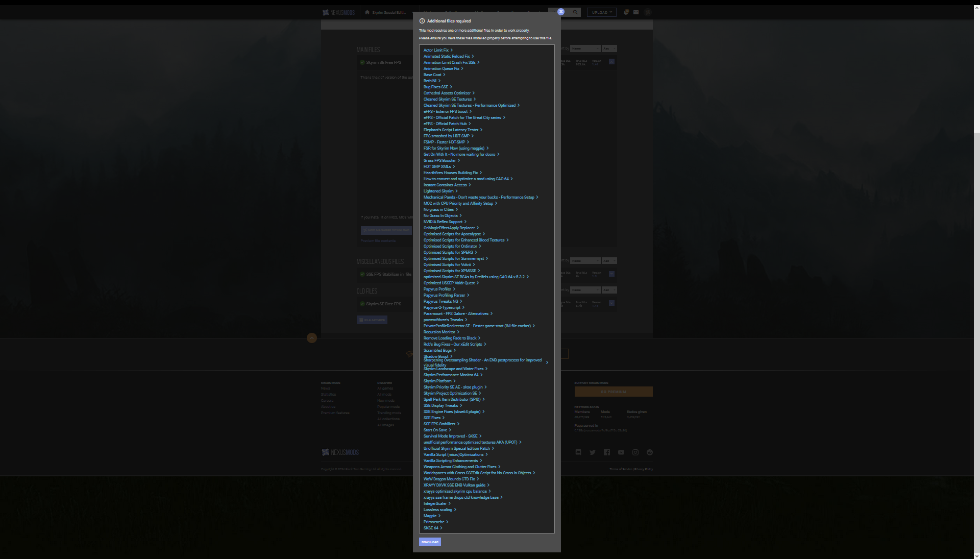Click the search magnifier icon
Viewport: 980px width, 559px height.
coord(575,12)
